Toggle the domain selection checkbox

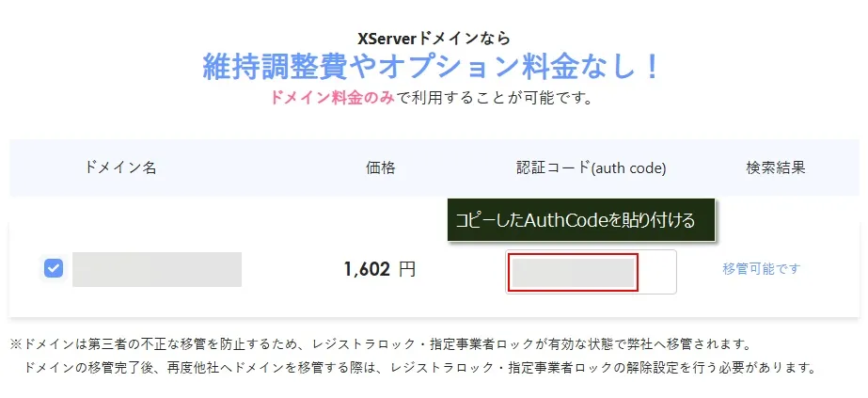tap(54, 269)
